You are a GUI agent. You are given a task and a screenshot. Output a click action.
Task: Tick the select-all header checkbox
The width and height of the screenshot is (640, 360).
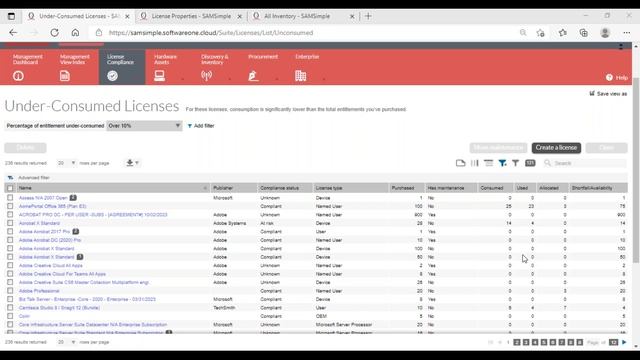point(10,188)
